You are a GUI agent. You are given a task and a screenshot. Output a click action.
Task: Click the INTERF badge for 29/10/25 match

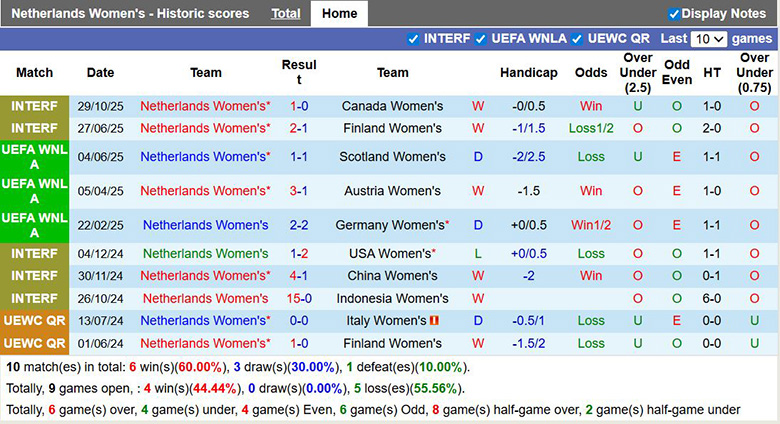click(x=35, y=106)
